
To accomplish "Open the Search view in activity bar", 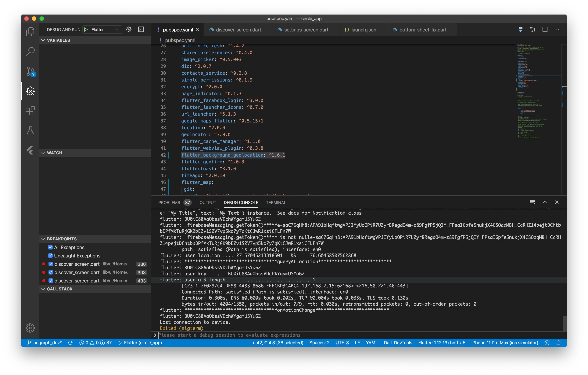I will click(x=30, y=51).
